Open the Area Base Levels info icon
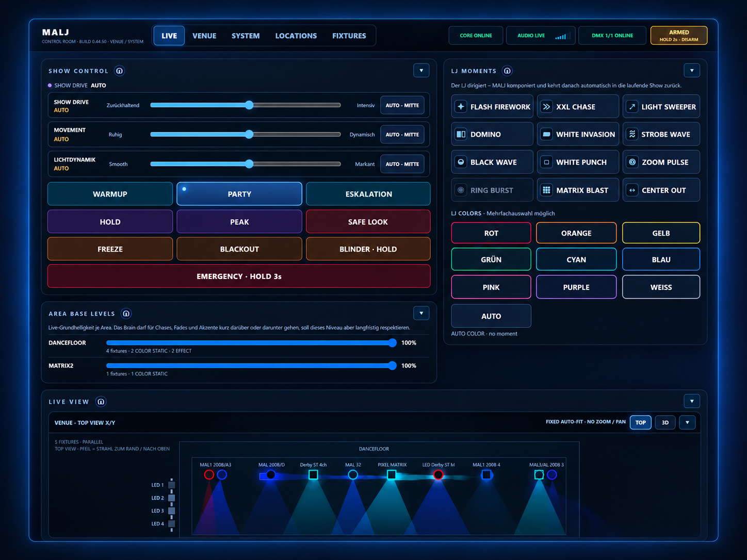The image size is (747, 560). pos(126,314)
